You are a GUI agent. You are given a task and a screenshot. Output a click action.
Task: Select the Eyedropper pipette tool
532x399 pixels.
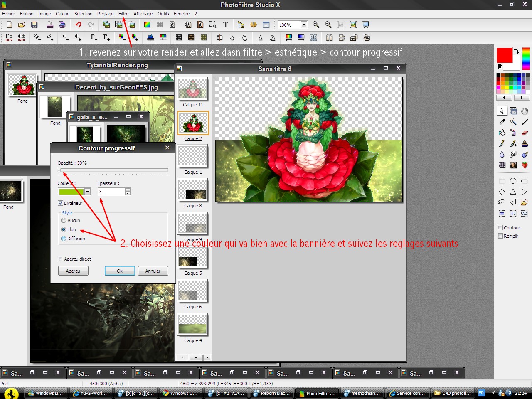502,122
